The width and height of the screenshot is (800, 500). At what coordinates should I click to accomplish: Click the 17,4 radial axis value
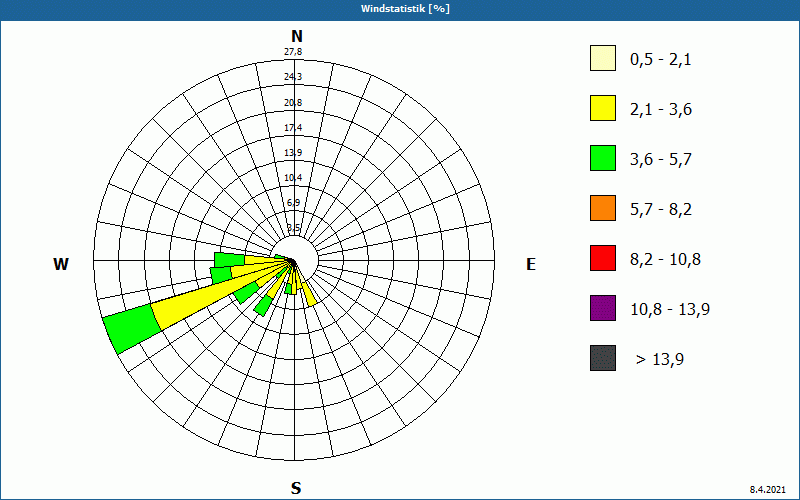point(293,128)
